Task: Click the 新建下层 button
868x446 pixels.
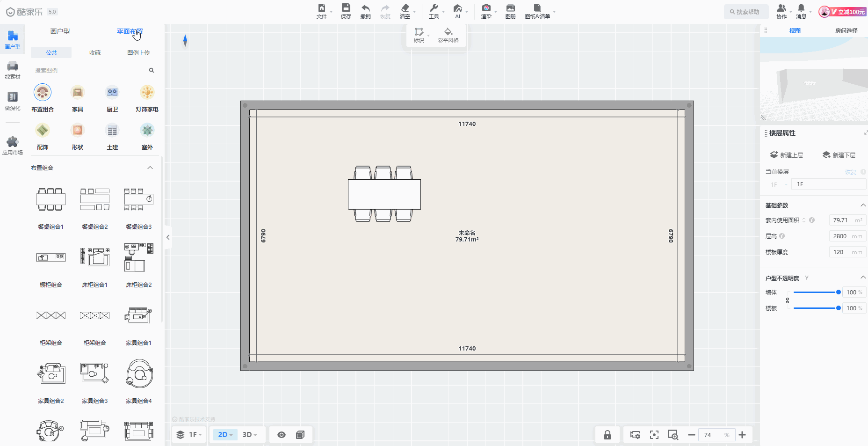Action: pyautogui.click(x=839, y=155)
